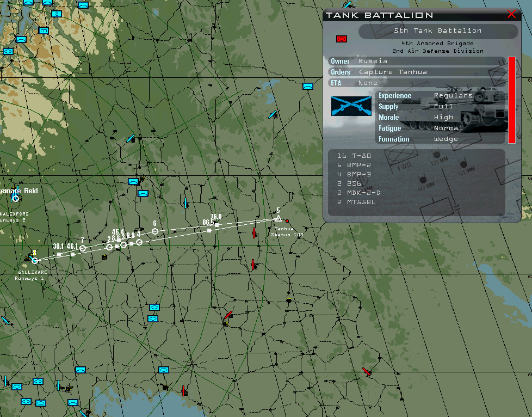Select the 2 MTS5BL equipment entry

coord(356,202)
